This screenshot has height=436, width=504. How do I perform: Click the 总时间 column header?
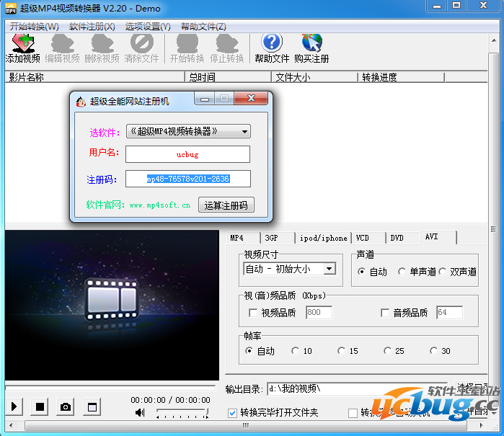[x=229, y=77]
